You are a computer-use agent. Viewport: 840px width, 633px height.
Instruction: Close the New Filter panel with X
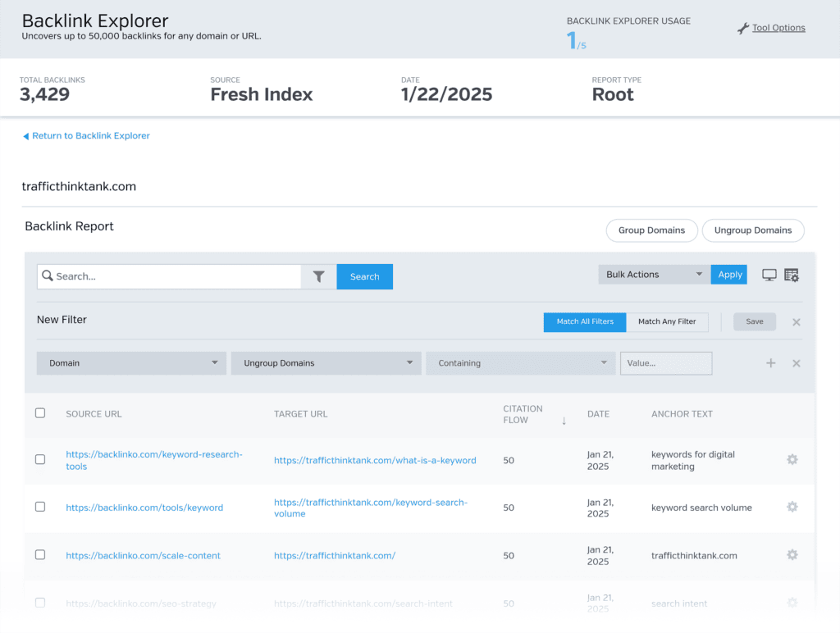click(x=796, y=322)
